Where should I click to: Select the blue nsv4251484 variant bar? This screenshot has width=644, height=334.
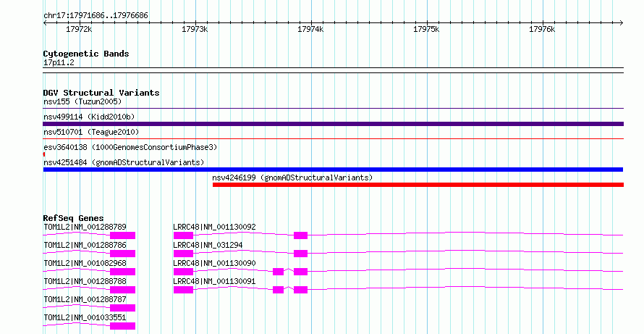(333, 170)
